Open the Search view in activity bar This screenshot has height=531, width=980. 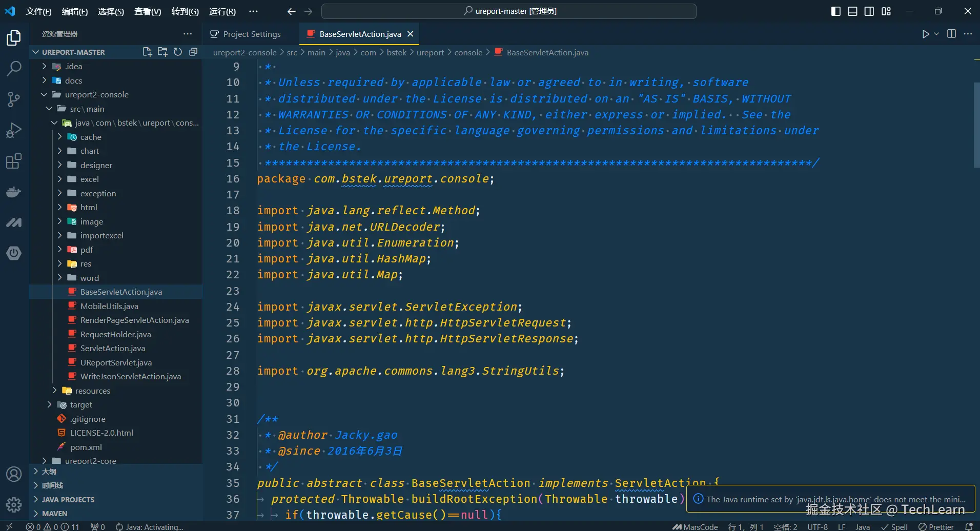coord(14,68)
